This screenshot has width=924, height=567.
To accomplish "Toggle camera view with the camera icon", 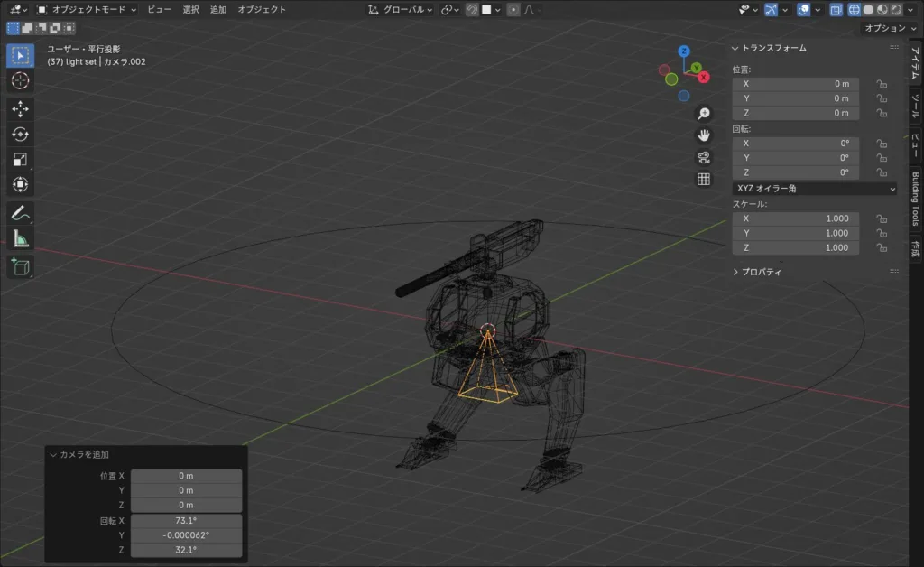I will pos(704,157).
